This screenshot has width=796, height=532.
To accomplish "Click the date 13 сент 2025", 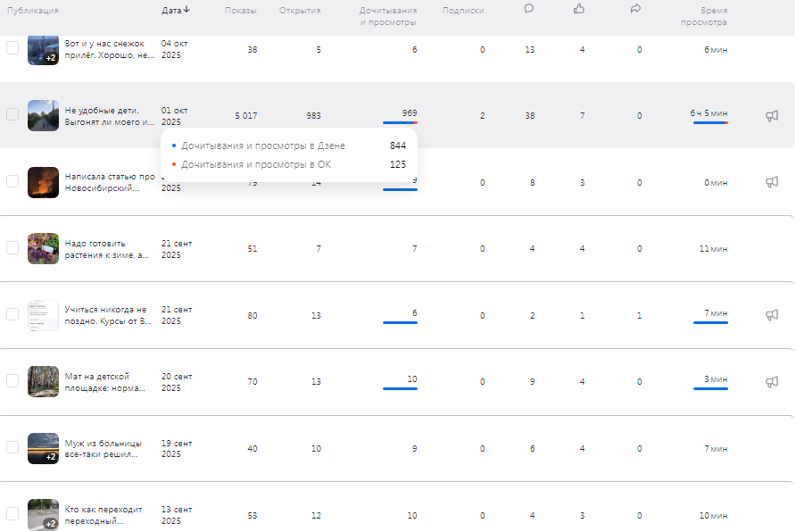I will coord(177,515).
